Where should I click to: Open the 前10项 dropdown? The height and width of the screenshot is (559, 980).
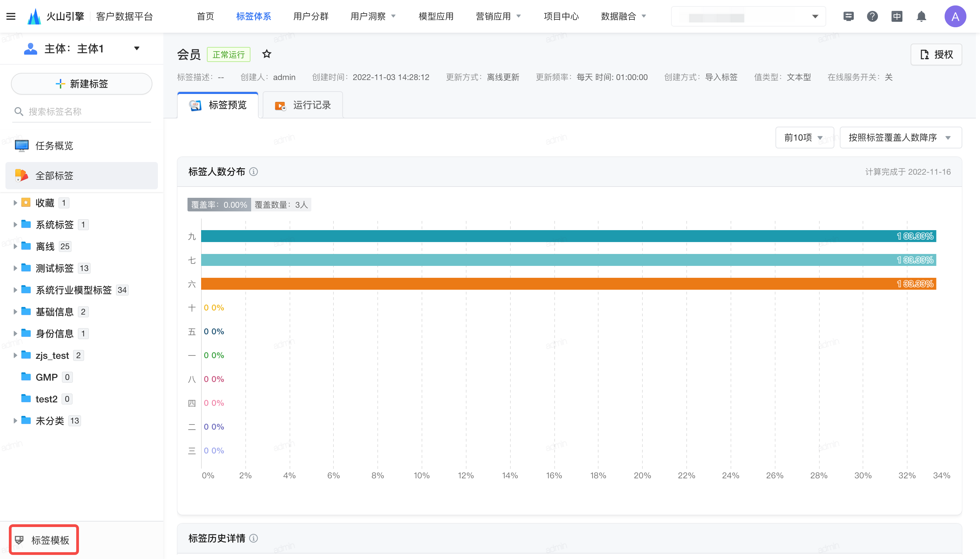click(x=804, y=138)
